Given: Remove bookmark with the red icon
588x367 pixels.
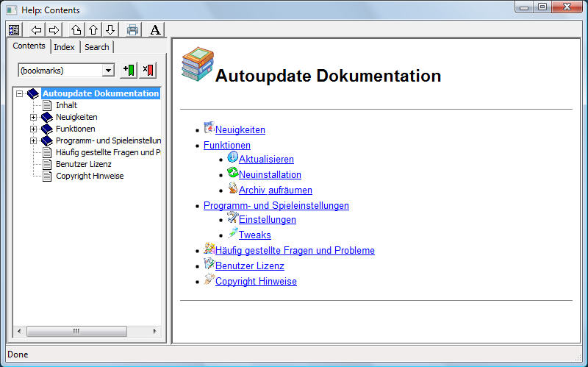Looking at the screenshot, I should coord(148,70).
